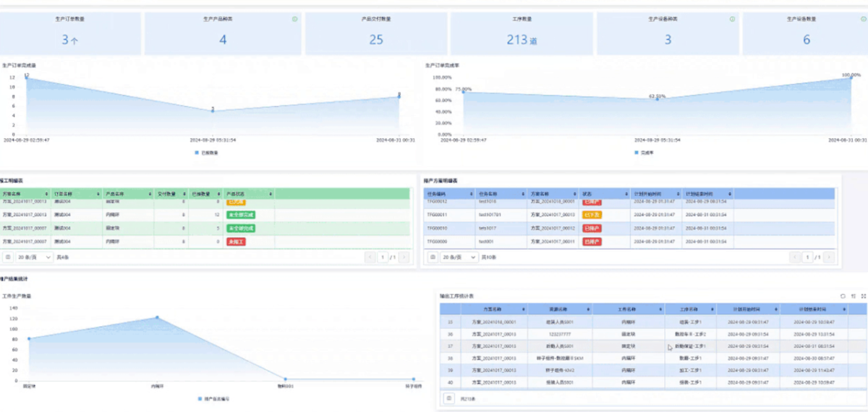Open page size dropdown in 报工明细表
The image size is (868, 412).
(35, 257)
